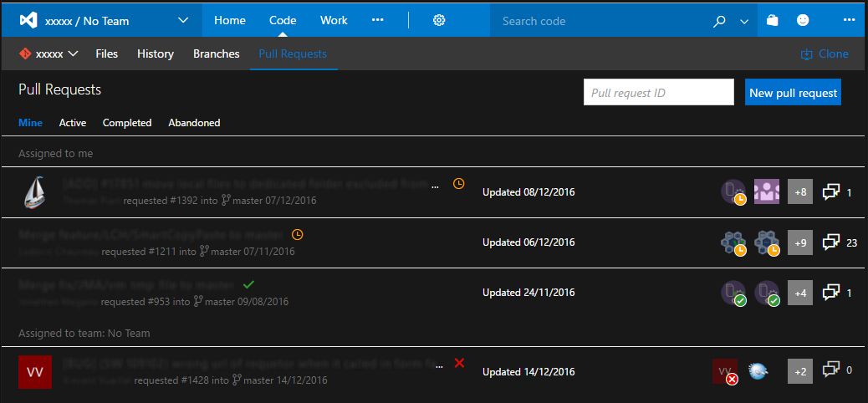Open settings gear icon
The height and width of the screenshot is (403, 868).
pos(439,20)
